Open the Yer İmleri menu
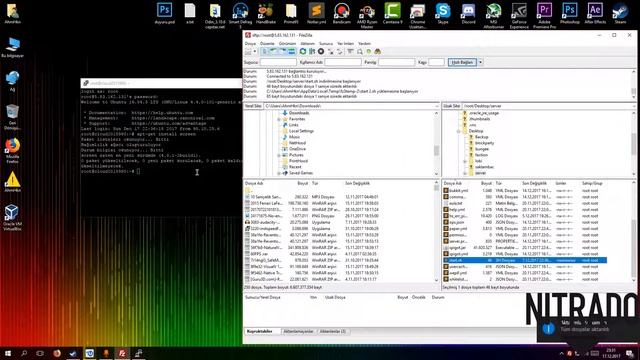This screenshot has width=640, height=360. [x=346, y=44]
